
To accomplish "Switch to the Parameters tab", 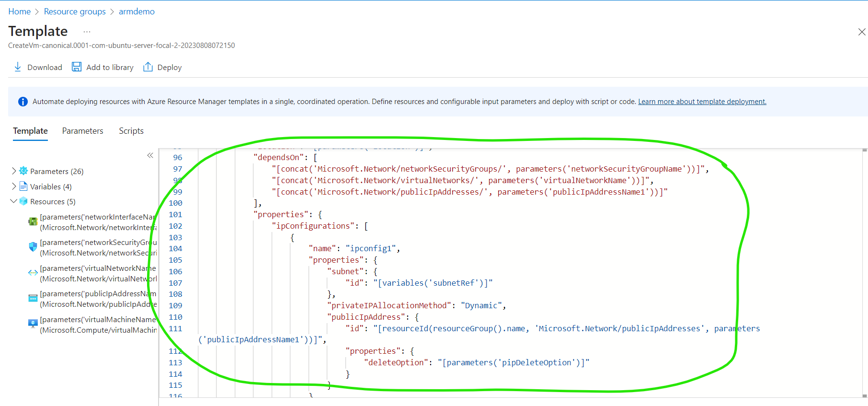I will [82, 131].
